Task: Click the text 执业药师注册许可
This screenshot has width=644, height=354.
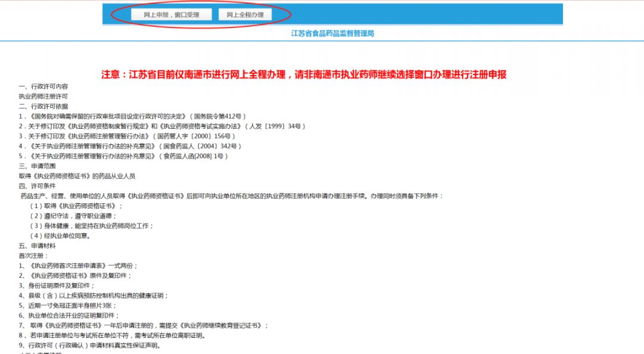Action: point(43,97)
